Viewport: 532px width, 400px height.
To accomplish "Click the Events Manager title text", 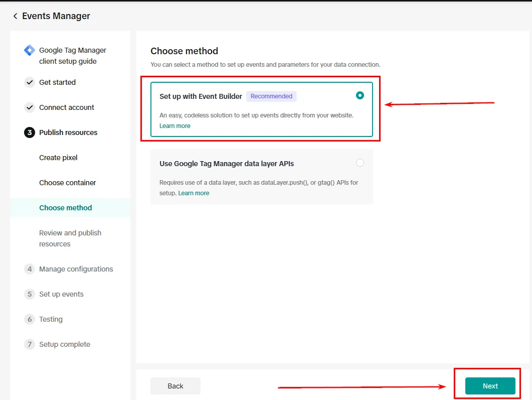I will click(56, 16).
